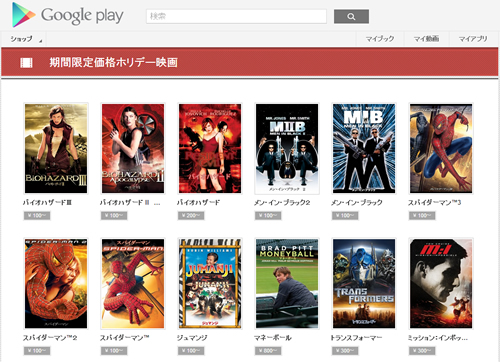Image resolution: width=500 pixels, height=362 pixels.
Task: Click the マネーボール title link
Action: coord(273,338)
